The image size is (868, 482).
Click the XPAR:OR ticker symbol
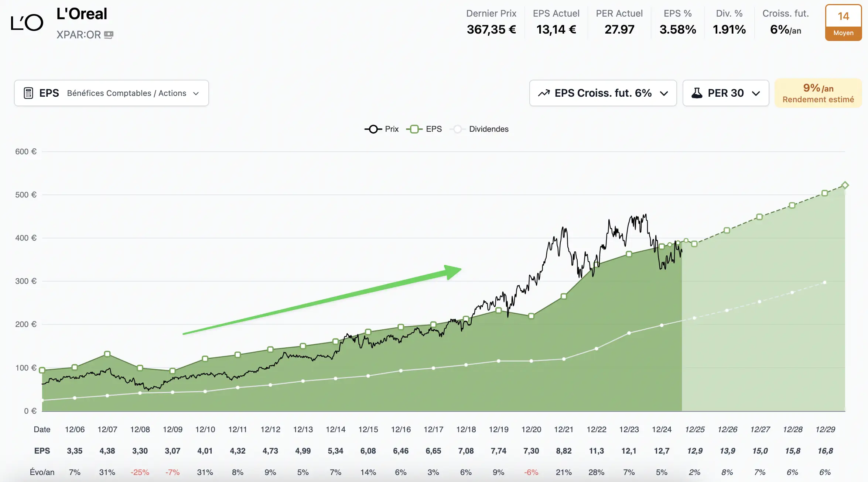[x=78, y=35]
